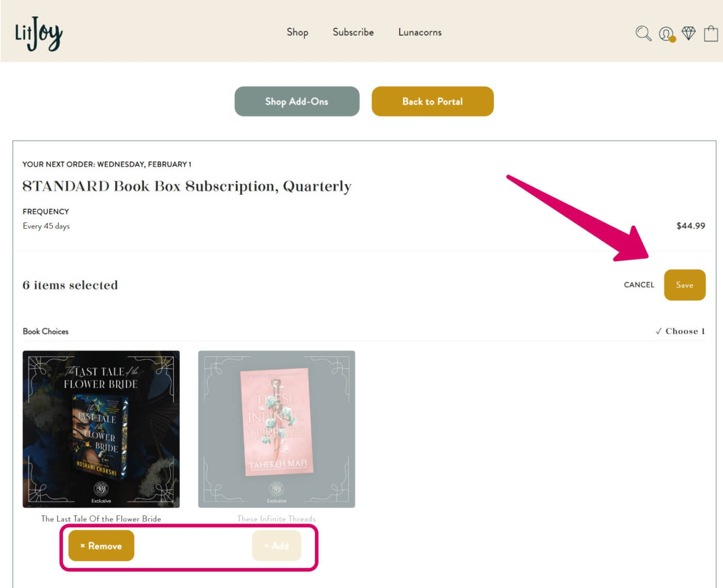
Task: Click the 'Every 45 days' frequency text
Action: [x=46, y=226]
